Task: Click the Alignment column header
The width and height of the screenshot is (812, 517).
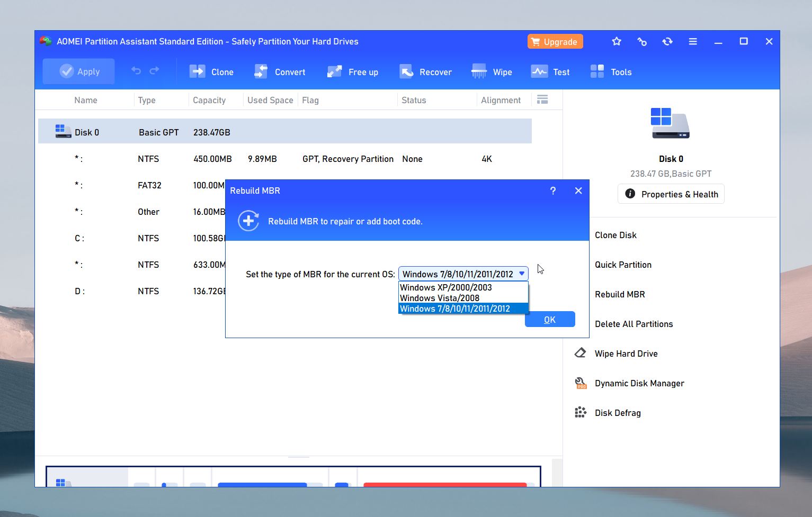Action: point(501,100)
